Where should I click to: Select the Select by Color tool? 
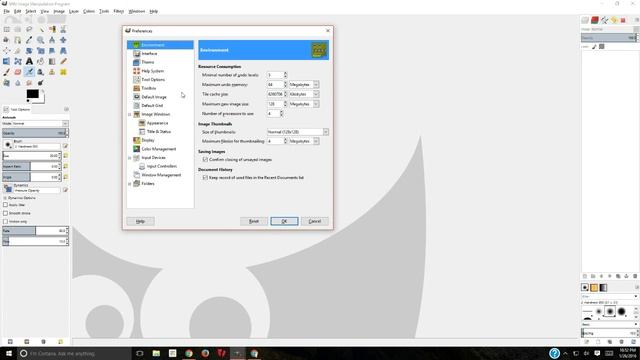coord(52,29)
